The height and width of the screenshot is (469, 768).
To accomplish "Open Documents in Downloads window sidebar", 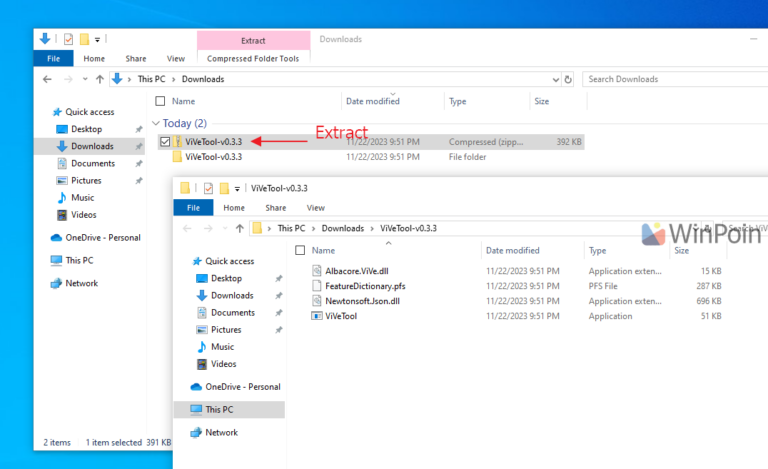I will point(93,164).
